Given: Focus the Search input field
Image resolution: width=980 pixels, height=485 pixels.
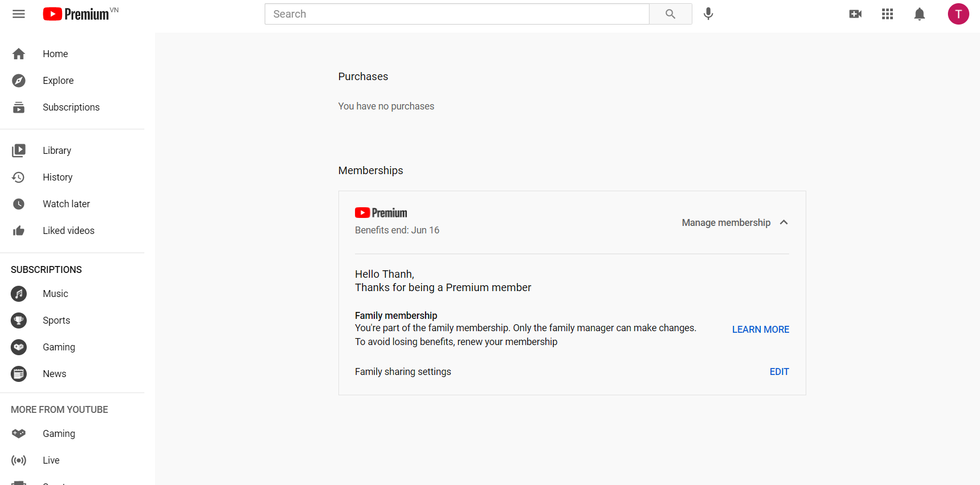Looking at the screenshot, I should (x=457, y=14).
